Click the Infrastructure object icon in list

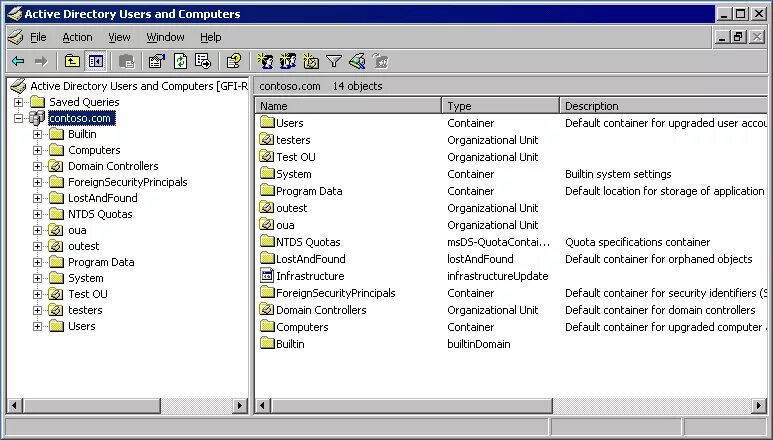pos(267,275)
